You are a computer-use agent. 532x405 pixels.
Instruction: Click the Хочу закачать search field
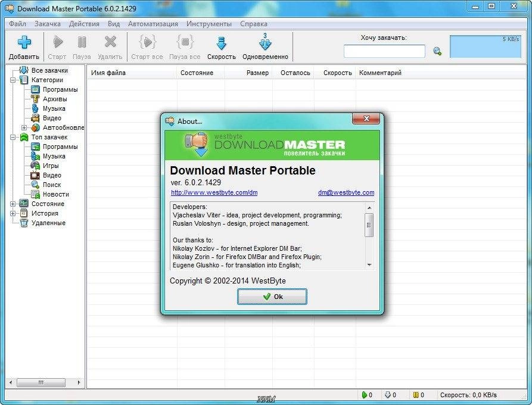point(384,51)
